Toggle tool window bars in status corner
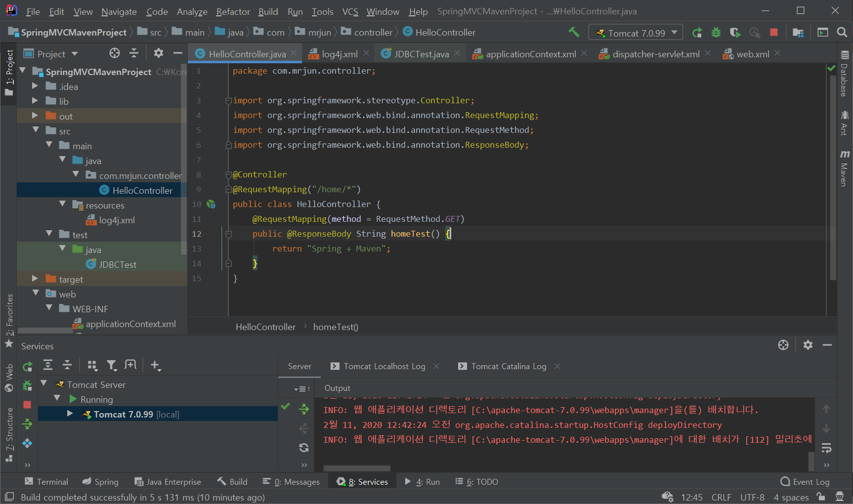This screenshot has width=853, height=504. tap(9, 497)
